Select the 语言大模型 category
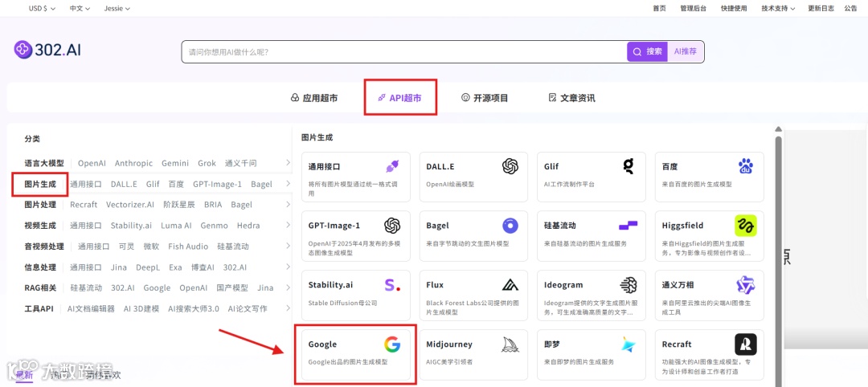868x387 pixels. [x=44, y=163]
